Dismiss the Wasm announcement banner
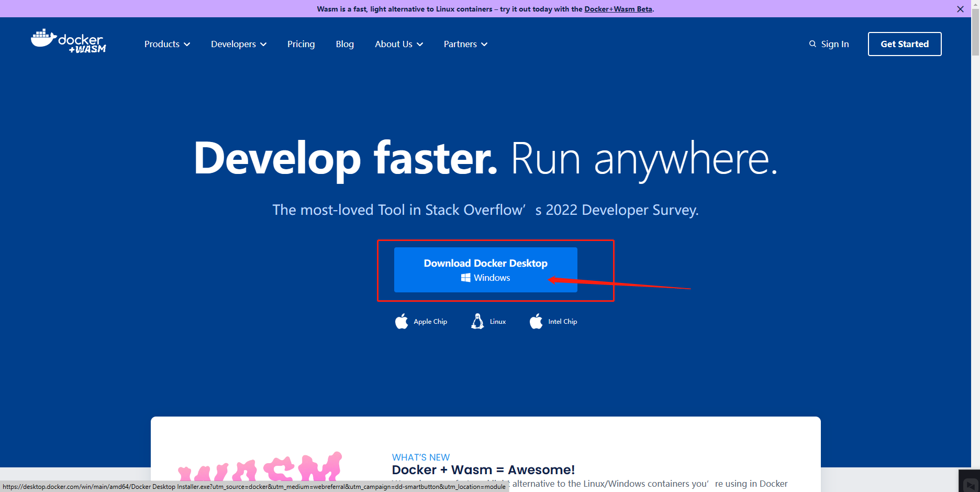This screenshot has width=980, height=492. pos(960,9)
